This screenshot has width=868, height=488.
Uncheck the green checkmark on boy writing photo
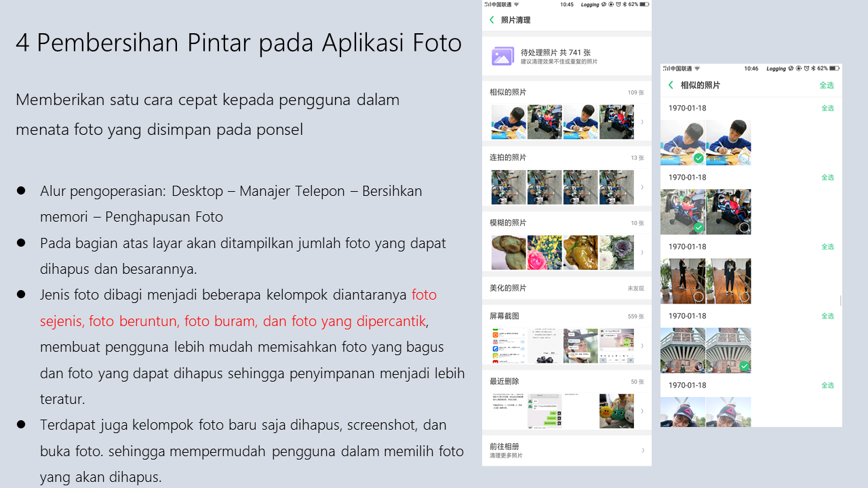click(x=698, y=158)
